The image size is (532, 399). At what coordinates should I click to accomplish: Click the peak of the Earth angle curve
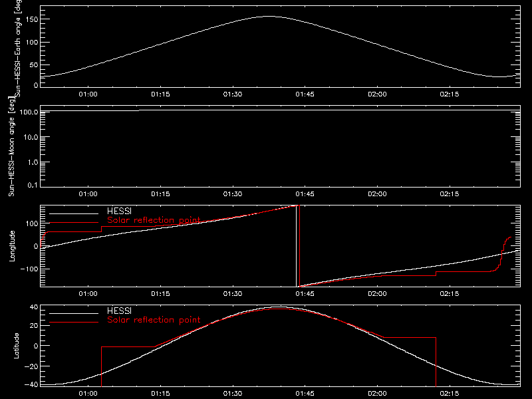pos(269,16)
